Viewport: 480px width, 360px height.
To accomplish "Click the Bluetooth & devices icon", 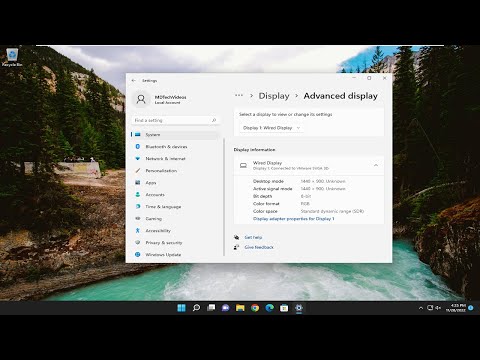I will tap(138, 146).
